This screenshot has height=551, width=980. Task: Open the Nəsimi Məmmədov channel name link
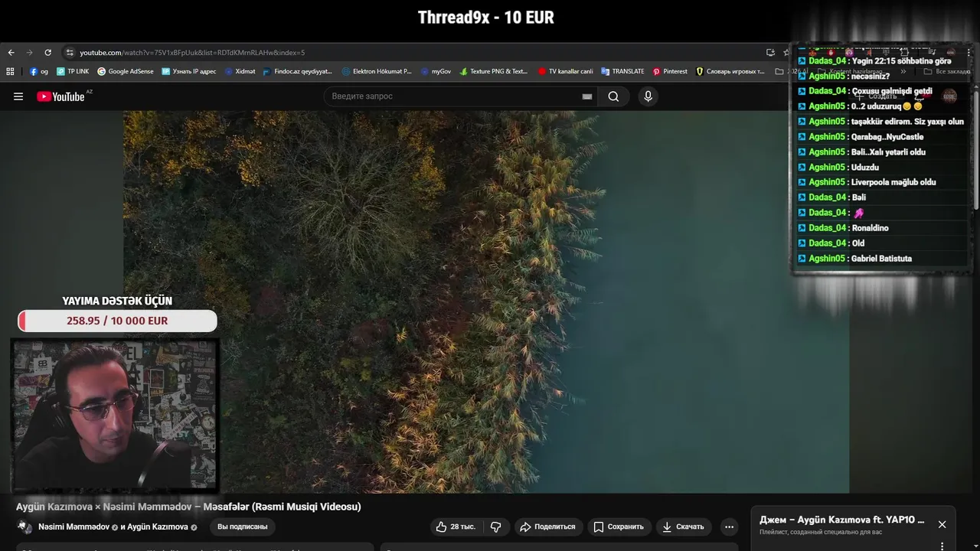(73, 527)
